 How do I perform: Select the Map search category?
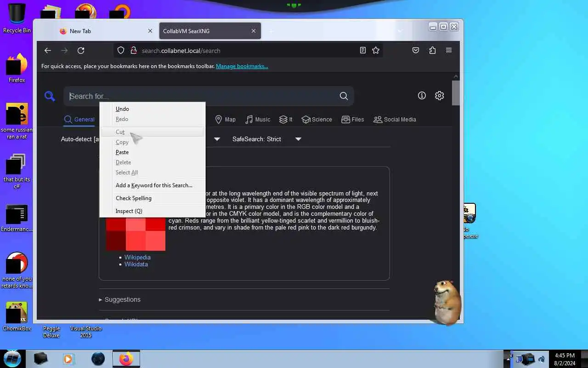tap(226, 120)
